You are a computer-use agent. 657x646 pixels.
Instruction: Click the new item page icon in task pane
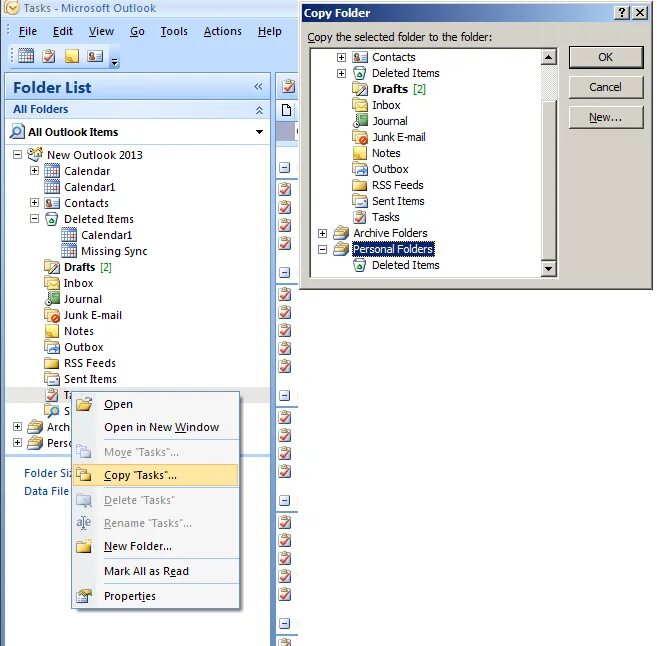click(x=286, y=110)
